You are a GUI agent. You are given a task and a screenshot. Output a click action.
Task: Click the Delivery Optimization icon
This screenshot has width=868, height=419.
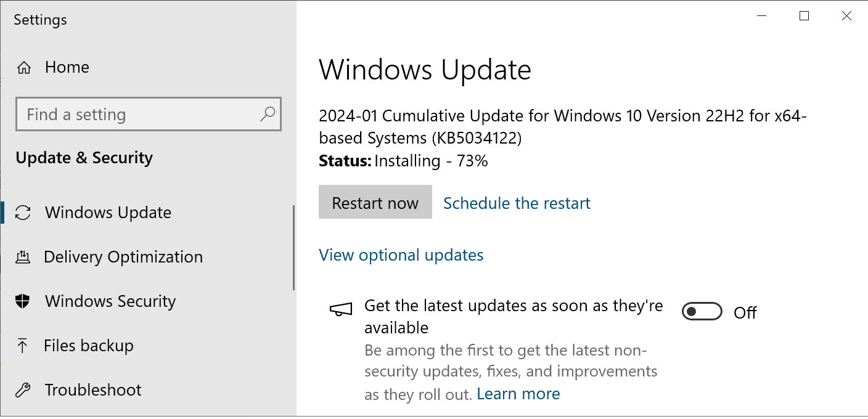tap(23, 257)
